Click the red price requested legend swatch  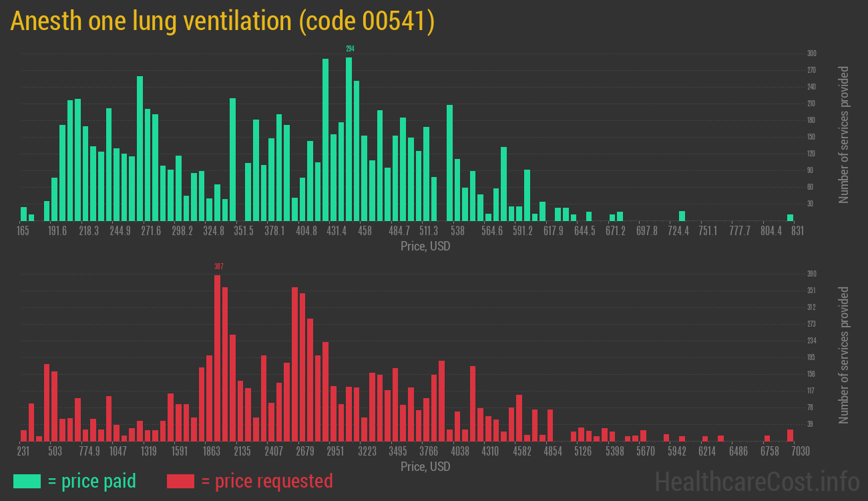click(180, 481)
